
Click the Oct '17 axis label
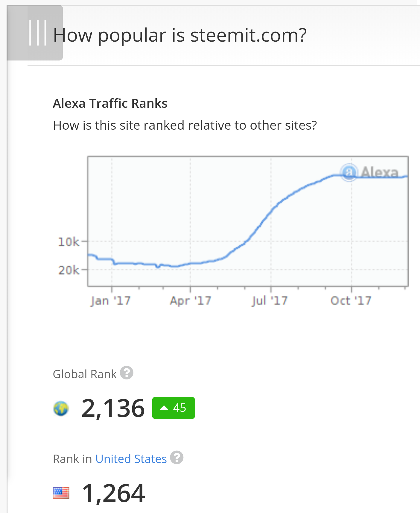(x=351, y=300)
